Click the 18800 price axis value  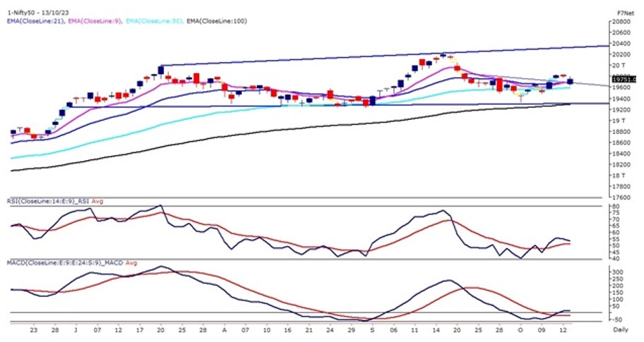coord(622,132)
